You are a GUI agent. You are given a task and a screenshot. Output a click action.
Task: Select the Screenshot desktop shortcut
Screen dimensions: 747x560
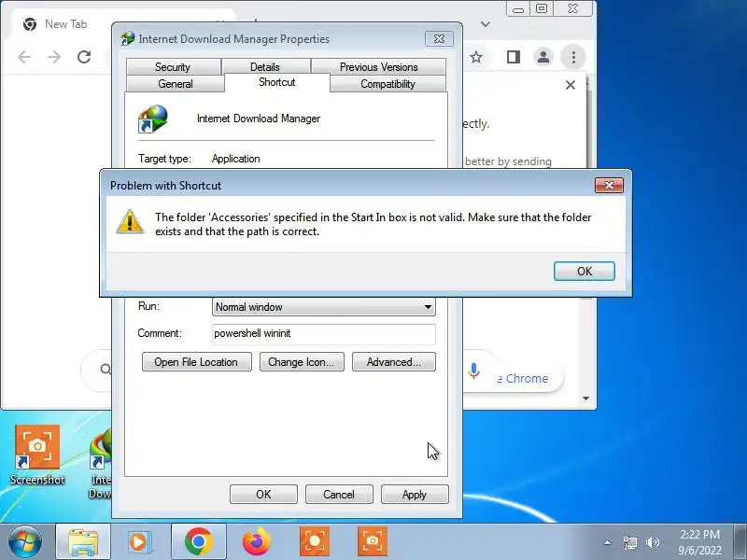click(37, 455)
